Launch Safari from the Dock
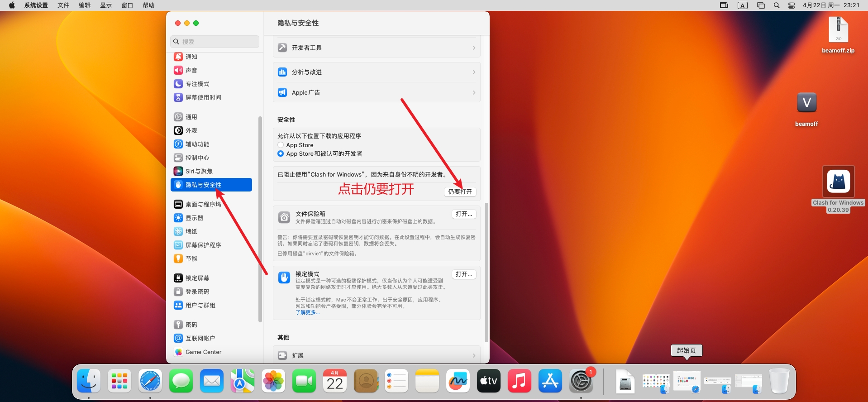 [x=150, y=381]
